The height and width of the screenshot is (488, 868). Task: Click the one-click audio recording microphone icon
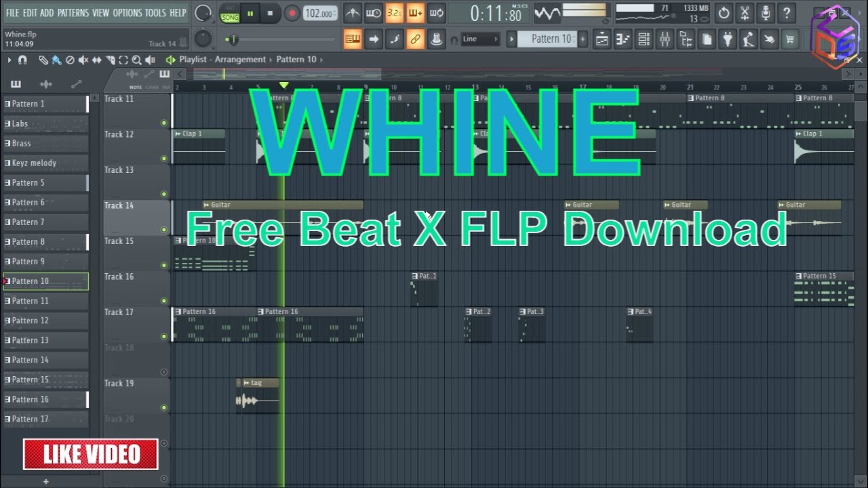766,13
